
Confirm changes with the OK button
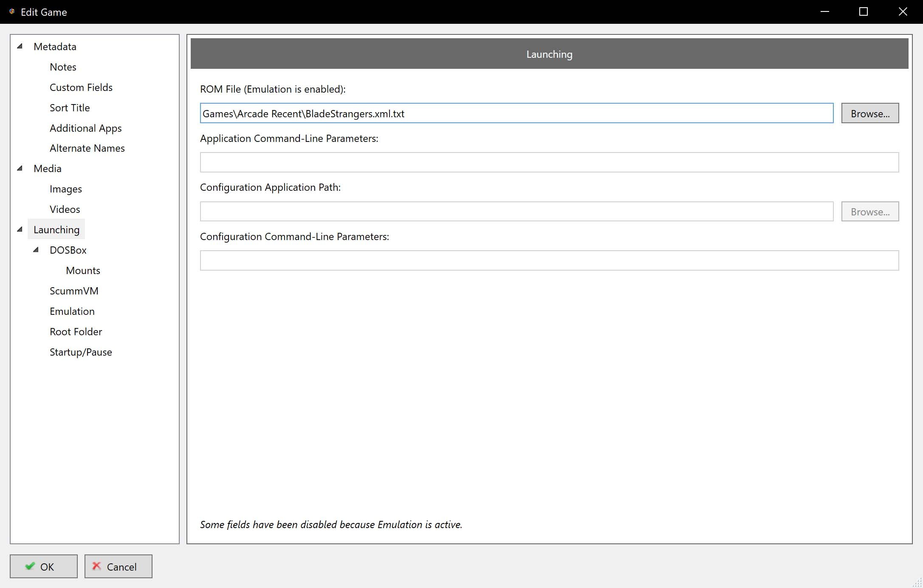point(43,566)
